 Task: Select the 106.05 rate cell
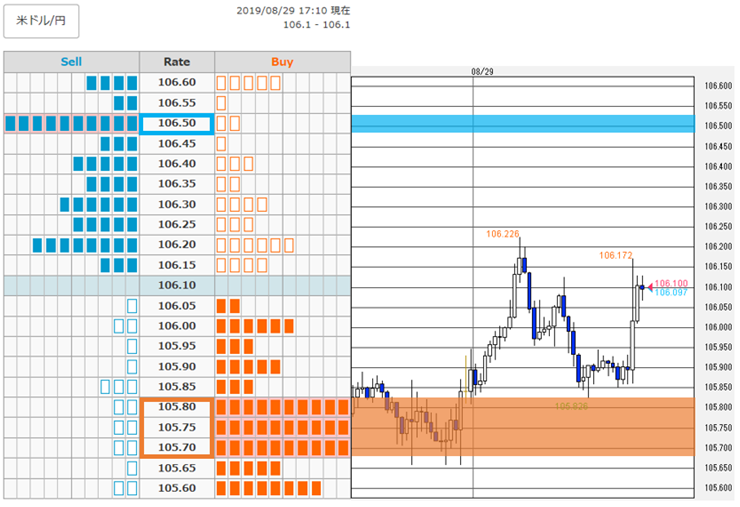pos(177,306)
